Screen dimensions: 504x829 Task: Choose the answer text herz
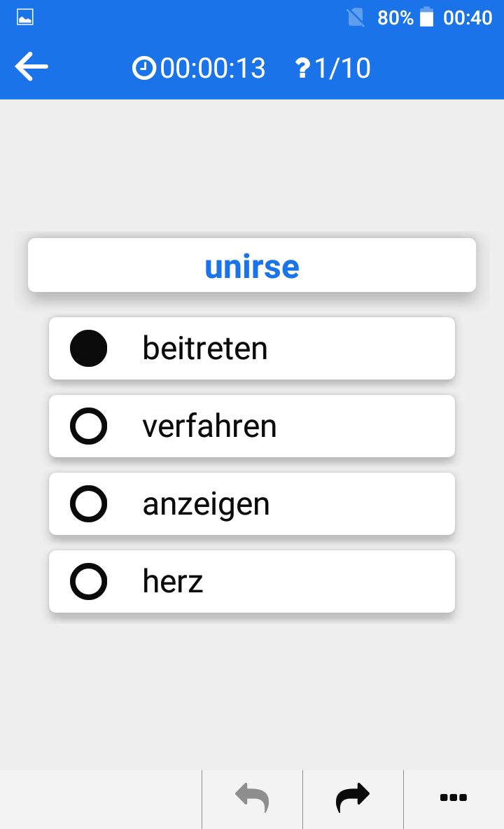point(173,582)
